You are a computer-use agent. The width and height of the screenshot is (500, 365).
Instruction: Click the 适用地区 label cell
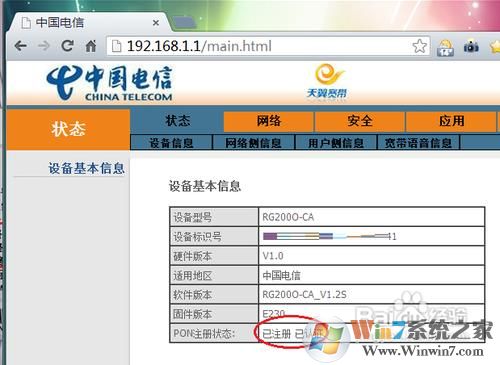click(214, 275)
